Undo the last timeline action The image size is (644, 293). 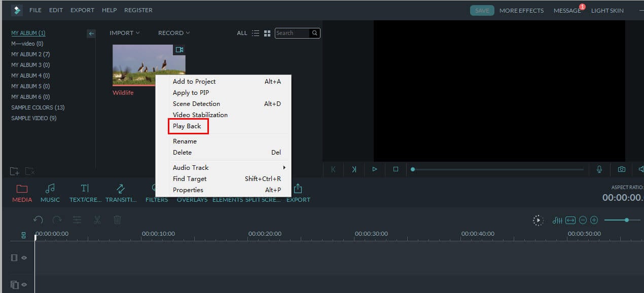[x=38, y=220]
